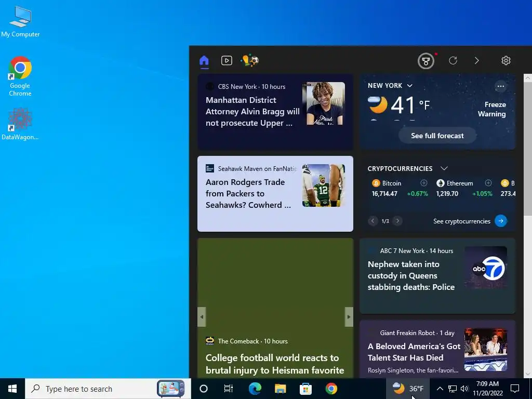Screen dimensions: 532x399
Task: Open Cortana from the taskbar
Action: (x=204, y=389)
